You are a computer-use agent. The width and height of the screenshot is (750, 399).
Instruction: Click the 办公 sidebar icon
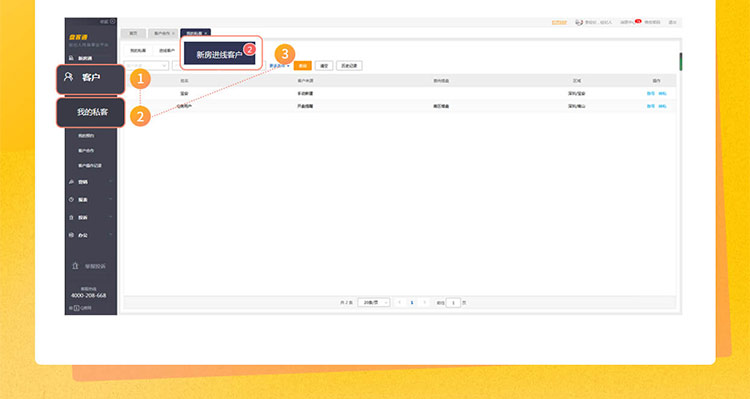[x=71, y=235]
